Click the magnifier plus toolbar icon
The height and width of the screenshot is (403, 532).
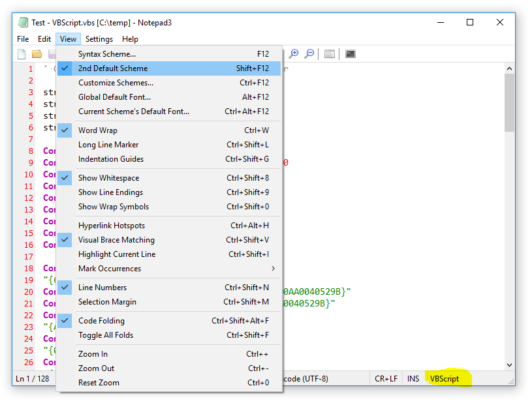click(294, 54)
